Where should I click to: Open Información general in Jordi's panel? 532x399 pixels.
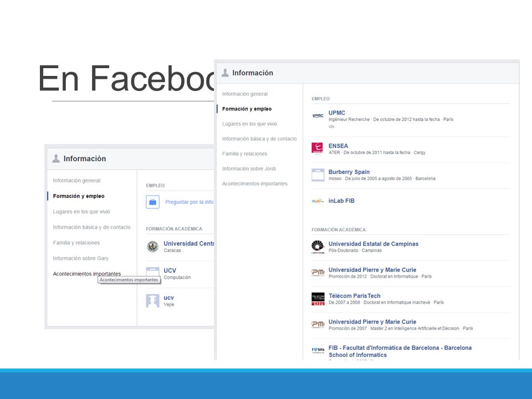244,94
